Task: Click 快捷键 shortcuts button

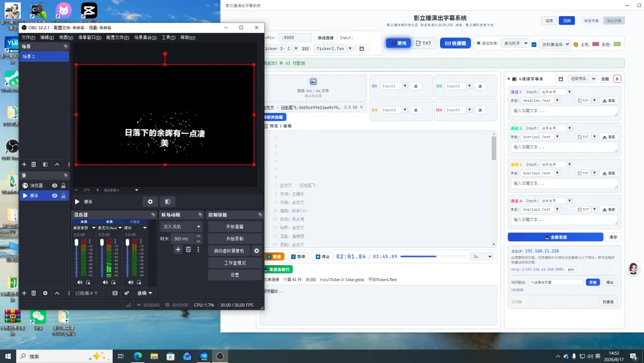Action: coord(455,43)
